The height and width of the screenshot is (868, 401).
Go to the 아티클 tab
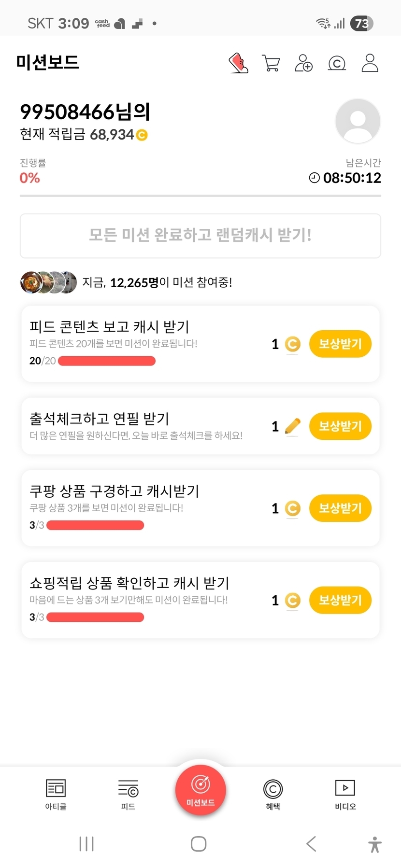click(x=56, y=794)
